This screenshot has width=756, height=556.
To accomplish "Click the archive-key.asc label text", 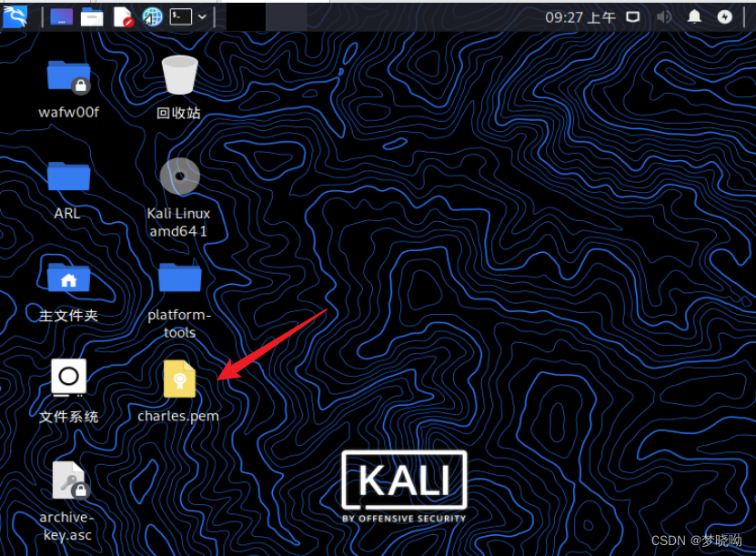I will coord(67,526).
